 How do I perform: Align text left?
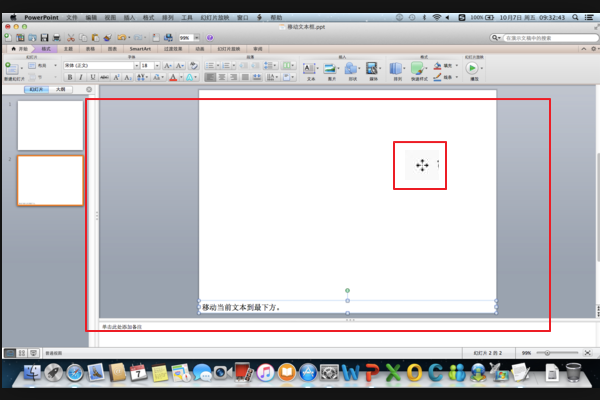coord(210,77)
